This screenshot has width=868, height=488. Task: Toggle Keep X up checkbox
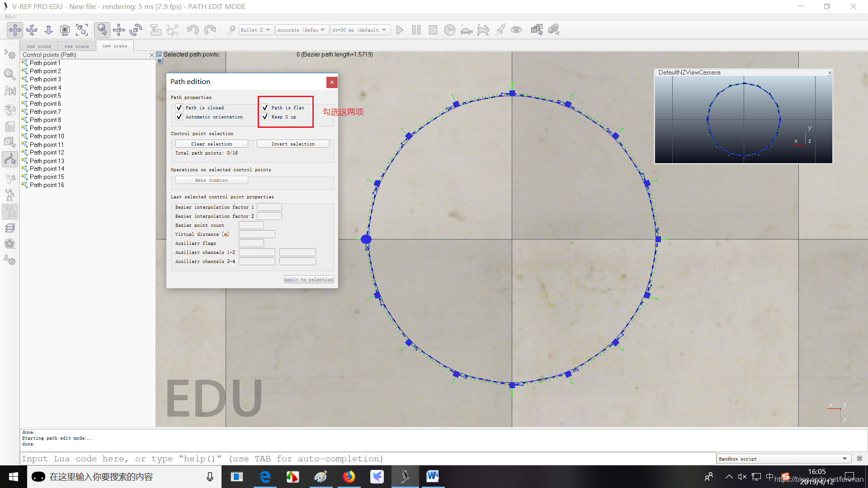tap(265, 117)
